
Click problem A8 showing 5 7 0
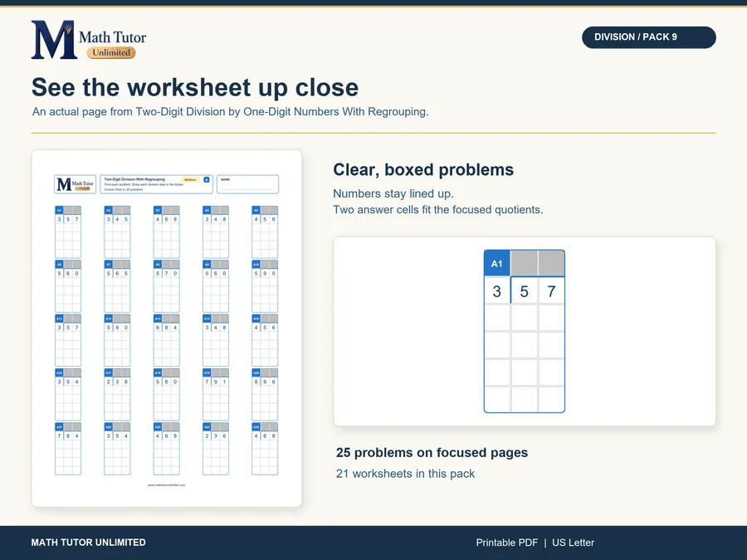point(166,286)
